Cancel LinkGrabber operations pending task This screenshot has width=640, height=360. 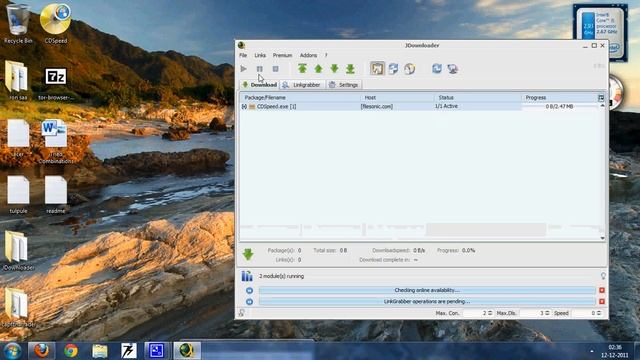[x=602, y=301]
